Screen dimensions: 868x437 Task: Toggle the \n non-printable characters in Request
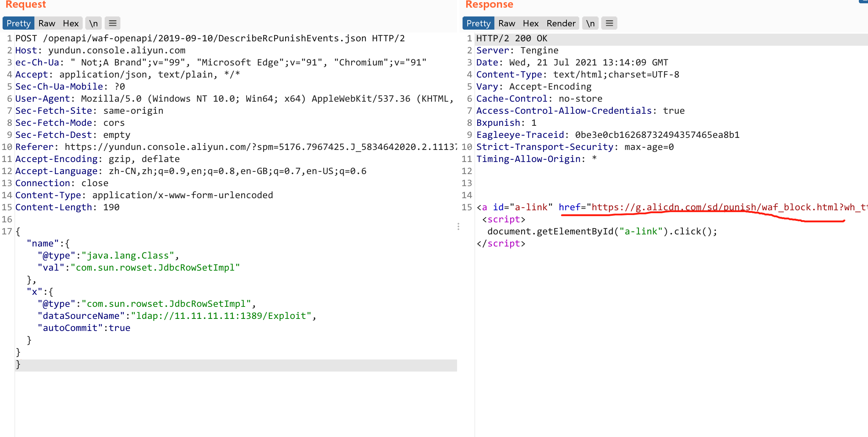[93, 23]
